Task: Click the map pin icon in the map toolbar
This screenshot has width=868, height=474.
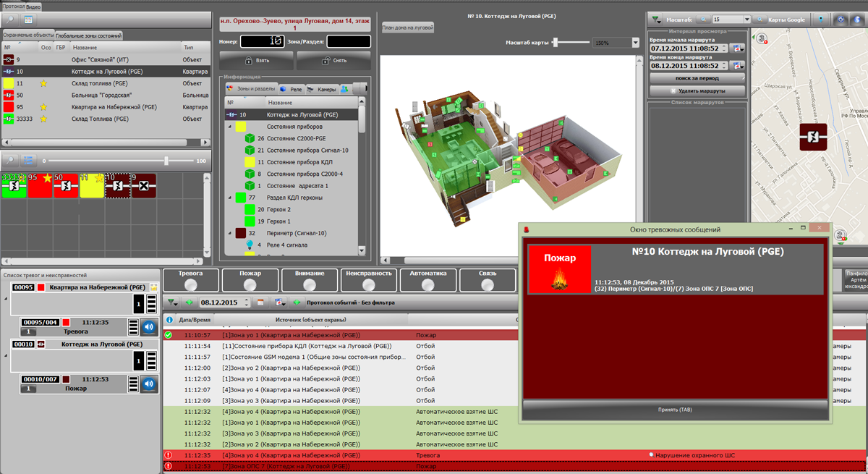Action: pyautogui.click(x=821, y=20)
